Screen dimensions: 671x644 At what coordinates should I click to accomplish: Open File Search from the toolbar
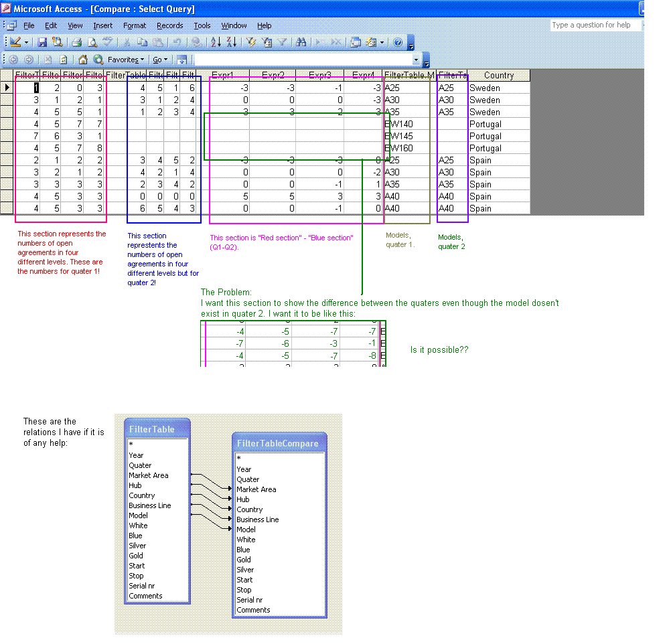tap(56, 42)
